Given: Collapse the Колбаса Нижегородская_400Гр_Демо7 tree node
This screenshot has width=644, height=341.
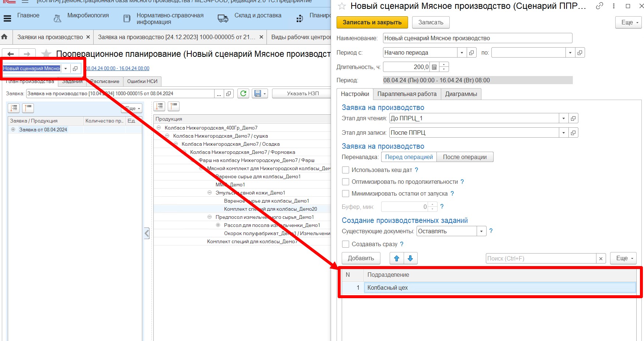Looking at the screenshot, I should click(159, 128).
